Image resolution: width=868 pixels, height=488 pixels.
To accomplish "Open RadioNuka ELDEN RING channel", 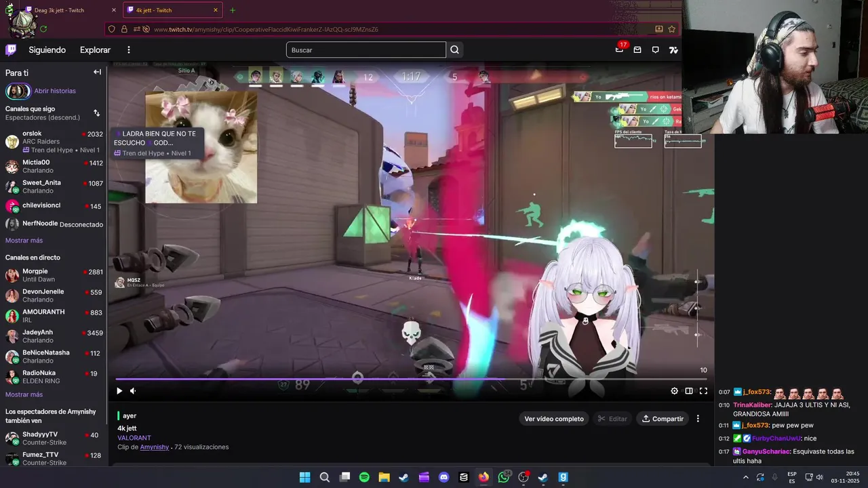I will [x=54, y=377].
